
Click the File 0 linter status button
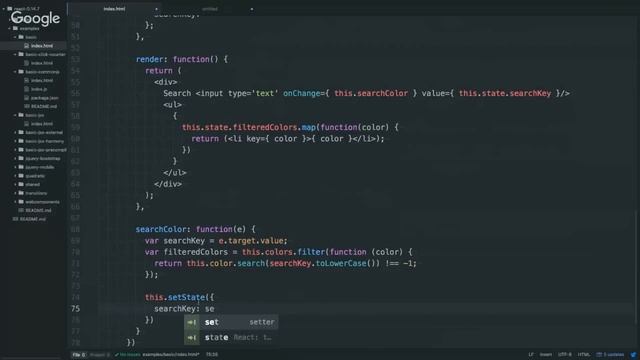point(79,354)
